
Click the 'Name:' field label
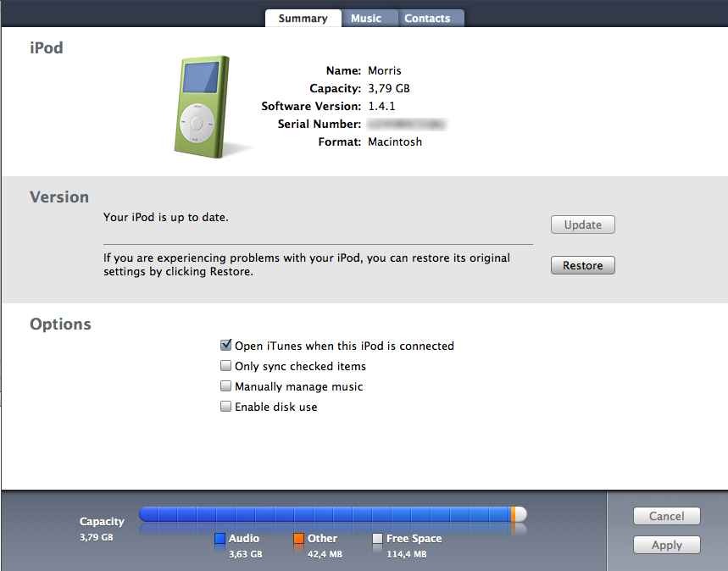343,70
